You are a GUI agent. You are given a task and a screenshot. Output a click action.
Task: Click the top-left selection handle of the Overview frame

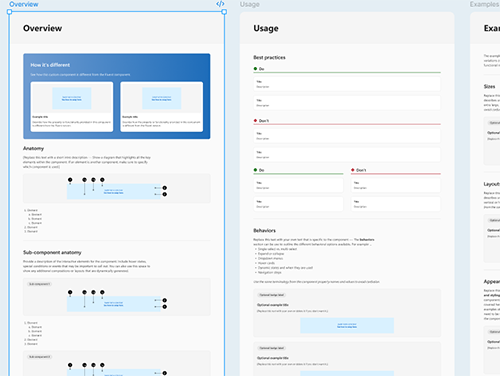coord(9,12)
